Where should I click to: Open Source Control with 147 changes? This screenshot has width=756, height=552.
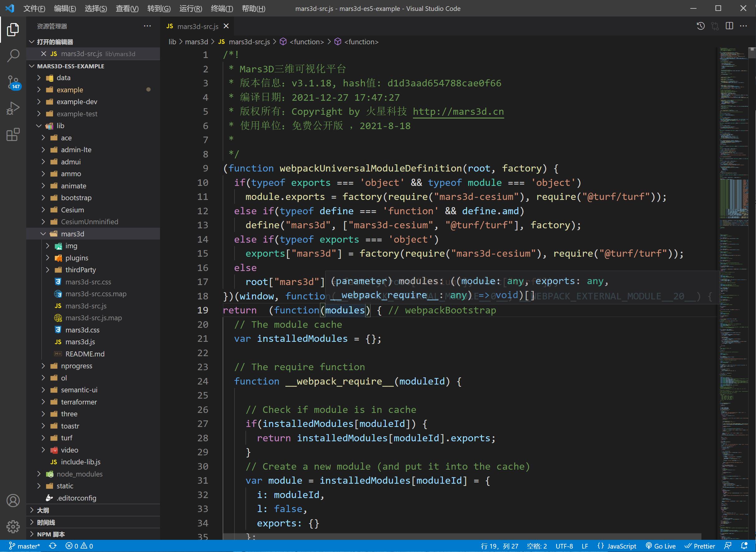pos(13,82)
